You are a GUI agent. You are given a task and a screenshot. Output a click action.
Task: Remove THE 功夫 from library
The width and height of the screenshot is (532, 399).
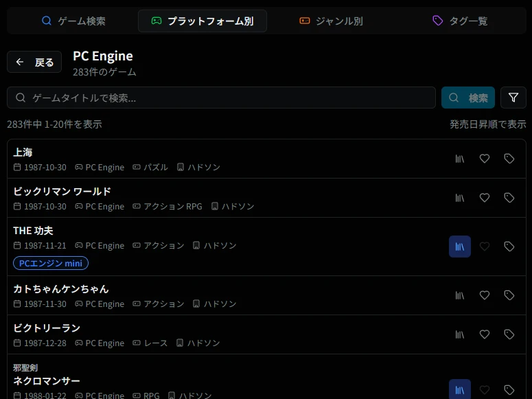460,247
